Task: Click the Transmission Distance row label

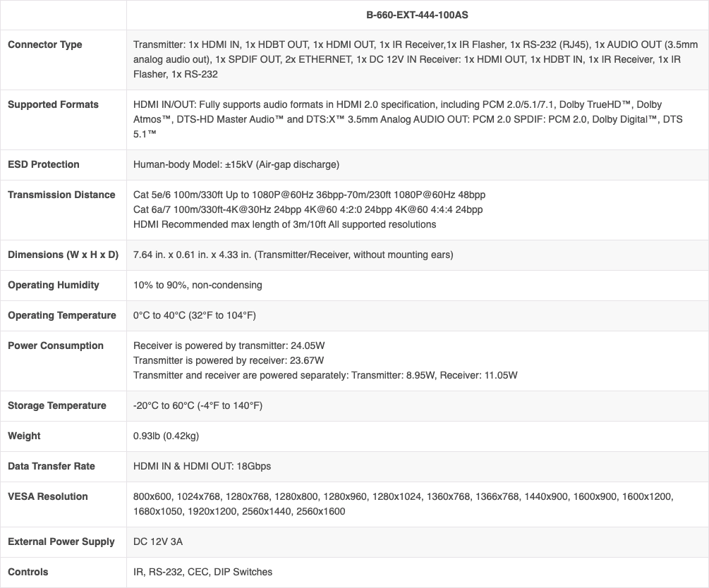Action: (61, 195)
